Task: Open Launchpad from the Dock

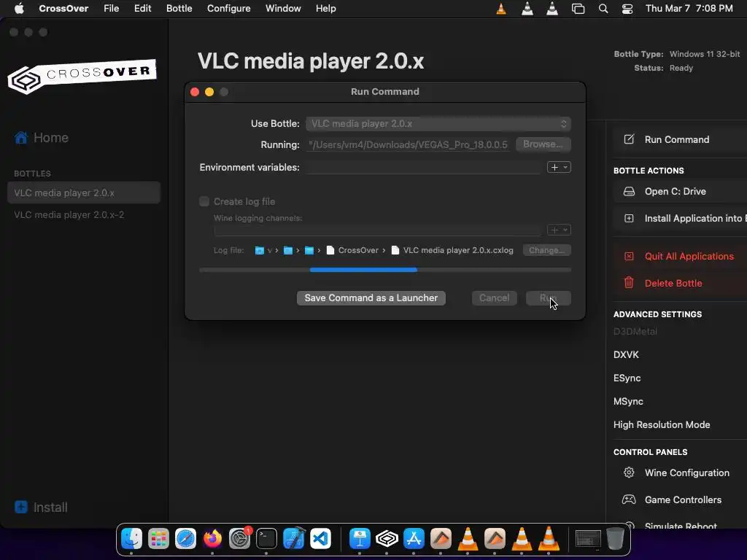Action: click(x=158, y=539)
